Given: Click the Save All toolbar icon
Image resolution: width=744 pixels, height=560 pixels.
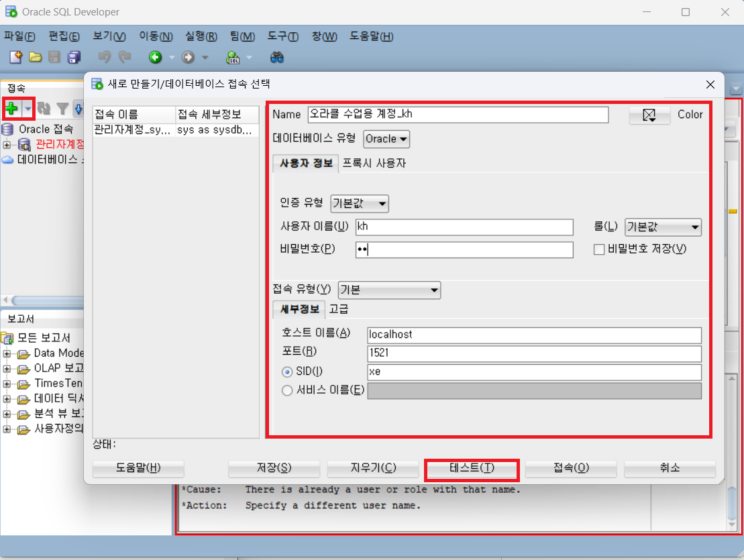Looking at the screenshot, I should click(x=74, y=58).
